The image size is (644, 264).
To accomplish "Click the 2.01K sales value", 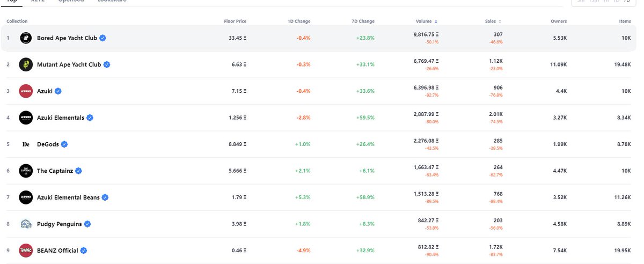I will click(x=496, y=114).
